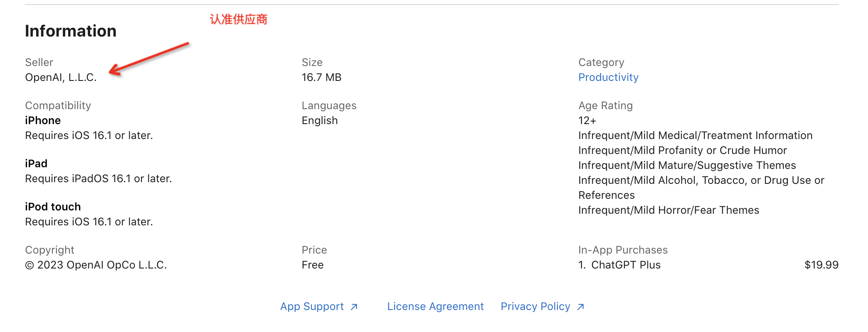Click the iPad compatibility heading

click(x=36, y=164)
